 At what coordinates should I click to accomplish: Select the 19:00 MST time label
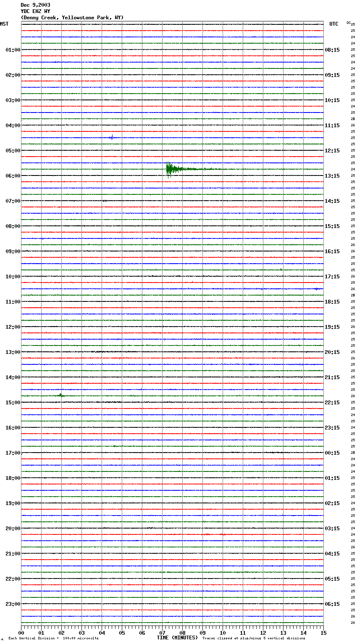point(13,503)
